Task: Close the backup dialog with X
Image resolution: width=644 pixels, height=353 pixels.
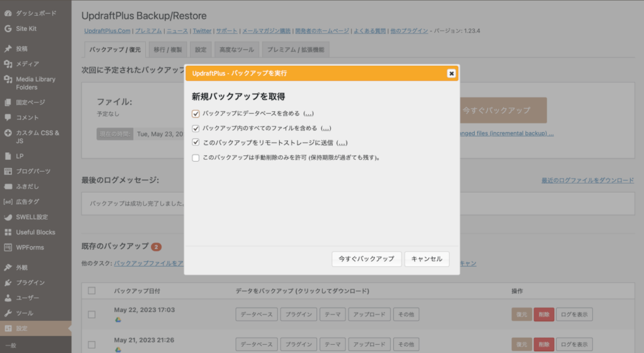Action: [452, 74]
